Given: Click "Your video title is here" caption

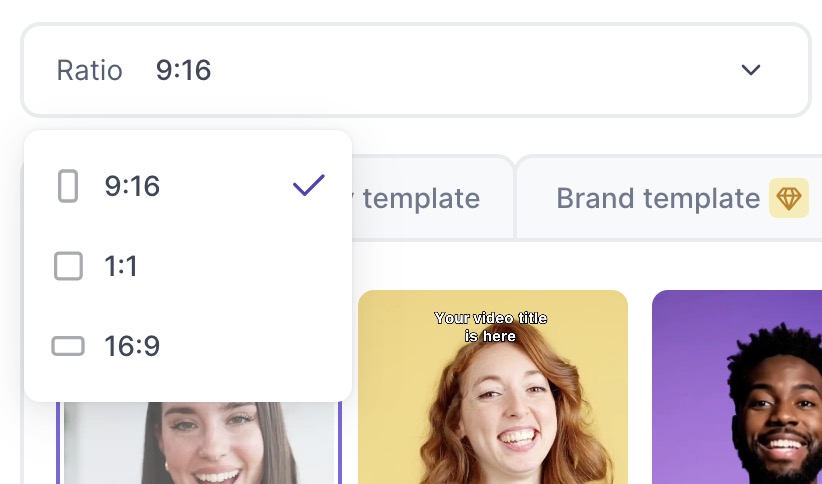Looking at the screenshot, I should (x=491, y=327).
